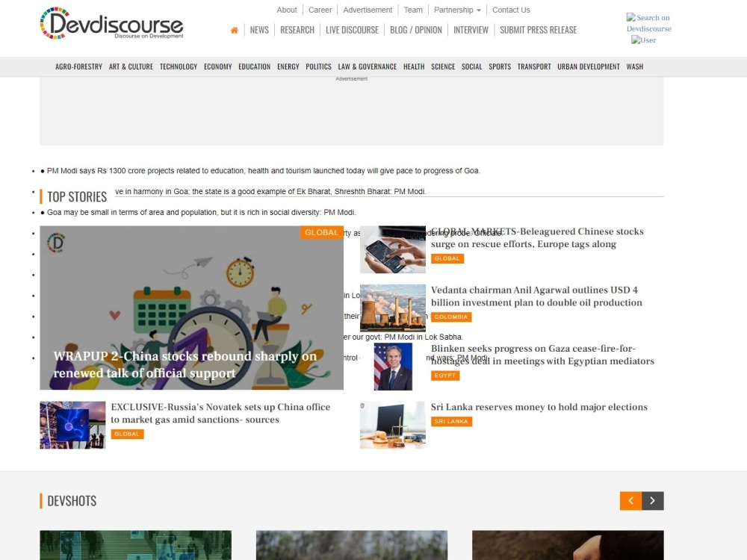The image size is (747, 560).
Task: Open ENERGY category
Action: click(288, 66)
